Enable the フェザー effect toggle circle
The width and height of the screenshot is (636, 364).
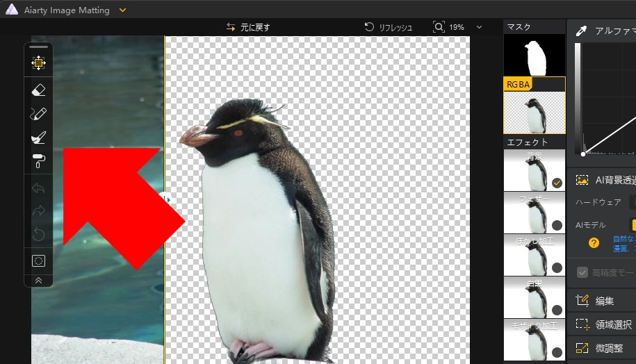click(x=557, y=225)
